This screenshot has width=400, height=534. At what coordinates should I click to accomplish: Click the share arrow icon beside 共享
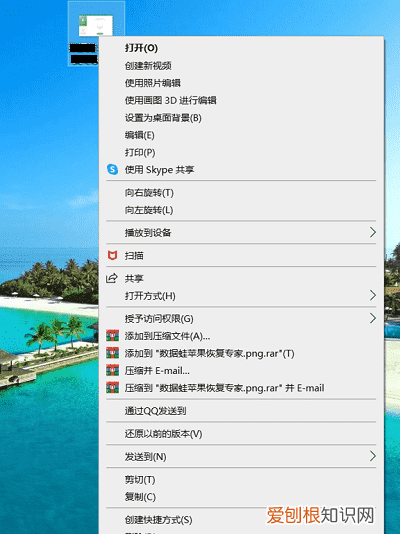pyautogui.click(x=112, y=278)
